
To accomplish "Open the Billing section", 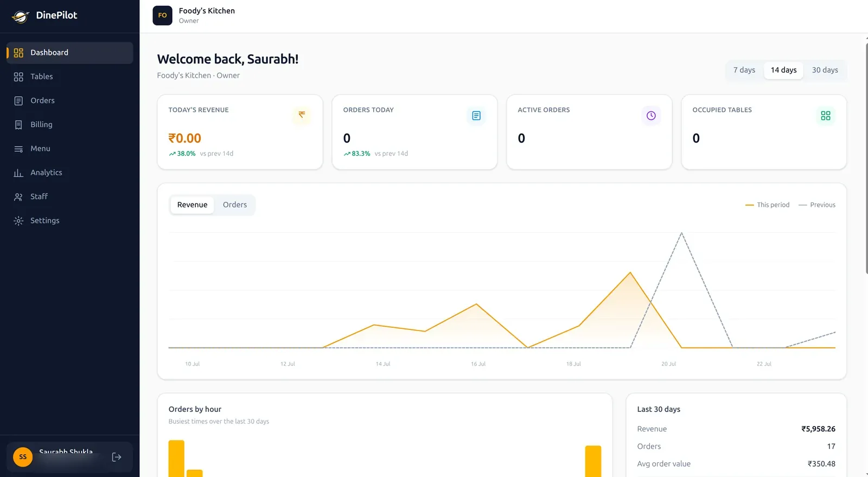I will click(69, 124).
